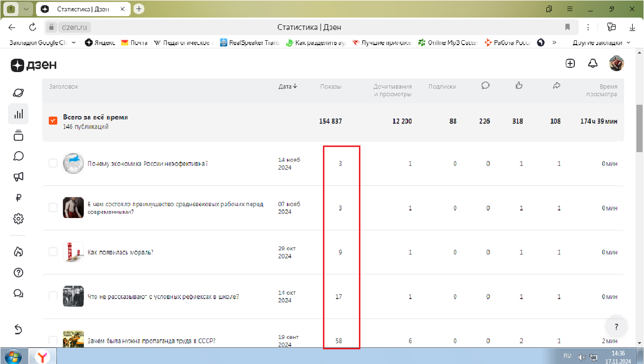Open the 'Яндекс' bookmark

(x=100, y=42)
